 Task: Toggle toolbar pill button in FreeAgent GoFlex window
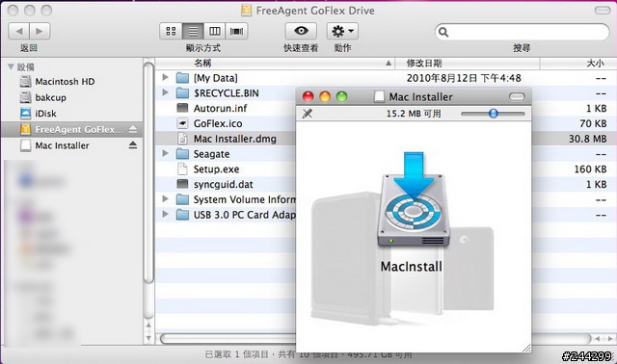point(602,11)
